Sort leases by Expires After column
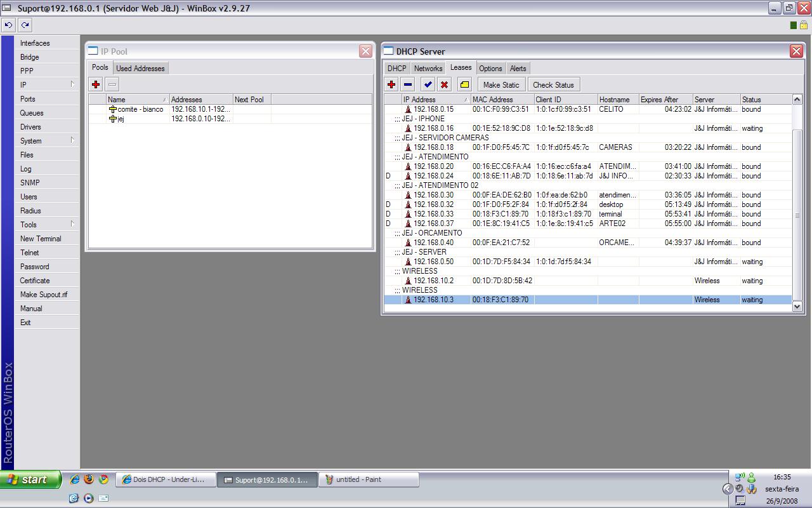 click(665, 100)
